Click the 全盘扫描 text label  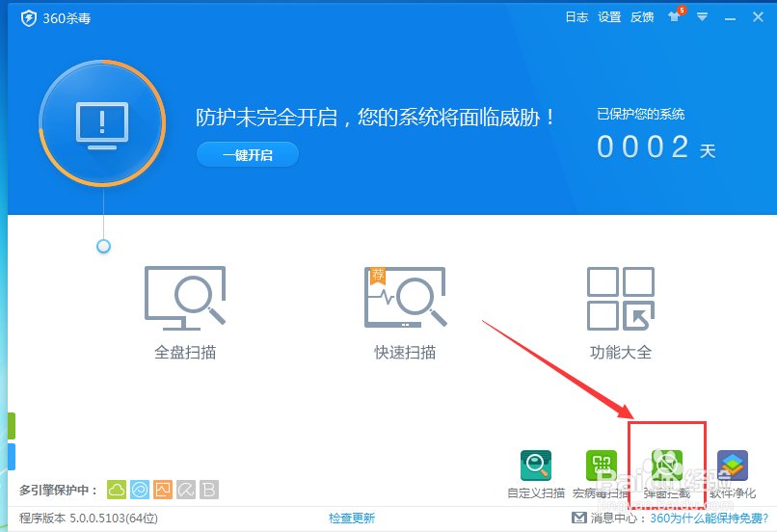click(185, 353)
